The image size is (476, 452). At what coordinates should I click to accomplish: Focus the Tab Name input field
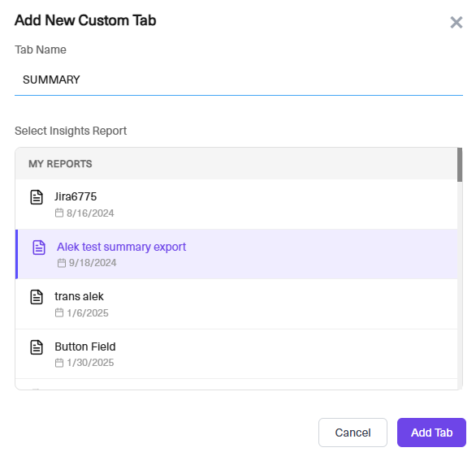coord(239,80)
